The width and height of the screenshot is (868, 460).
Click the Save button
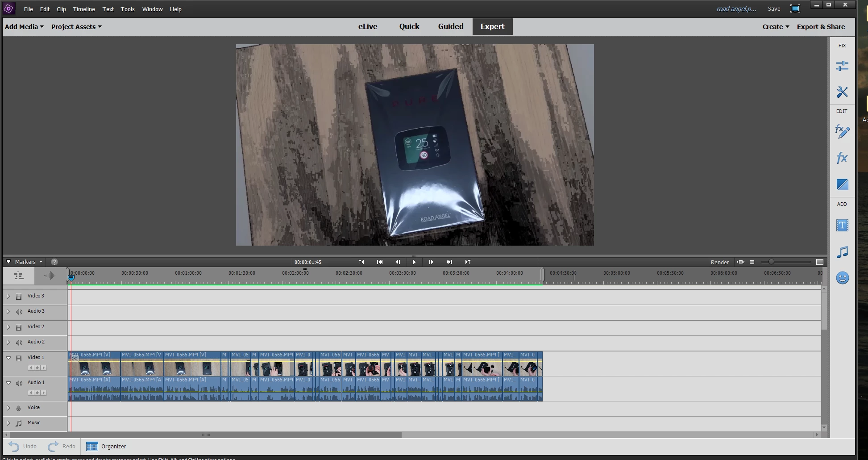(x=774, y=9)
